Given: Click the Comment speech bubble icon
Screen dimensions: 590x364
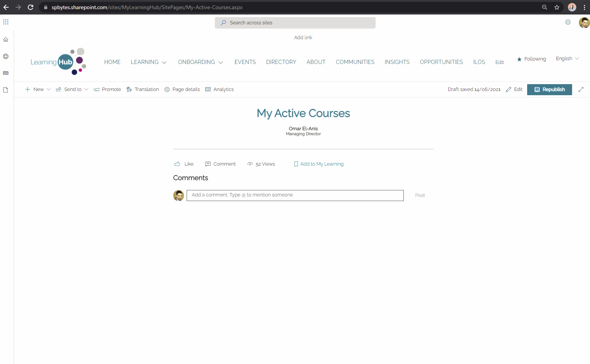Looking at the screenshot, I should click(x=208, y=164).
